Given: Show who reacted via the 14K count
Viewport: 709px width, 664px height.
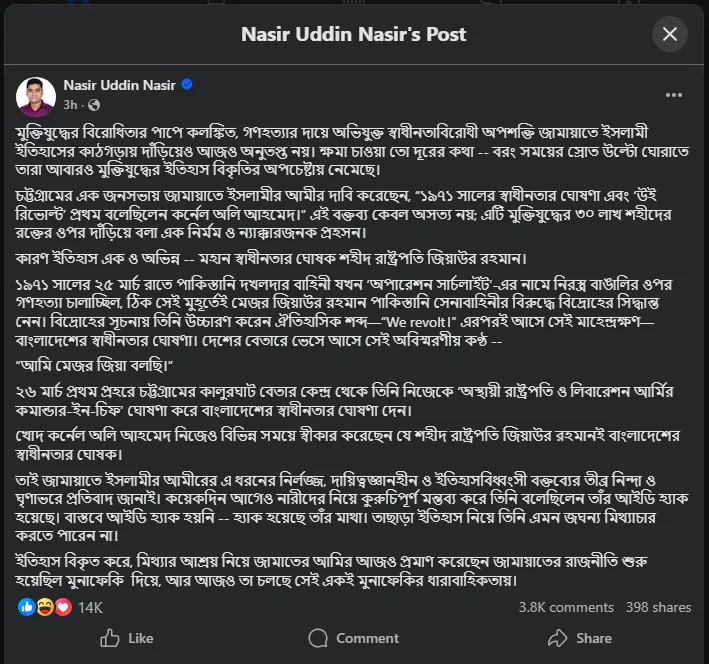Looking at the screenshot, I should [90, 607].
